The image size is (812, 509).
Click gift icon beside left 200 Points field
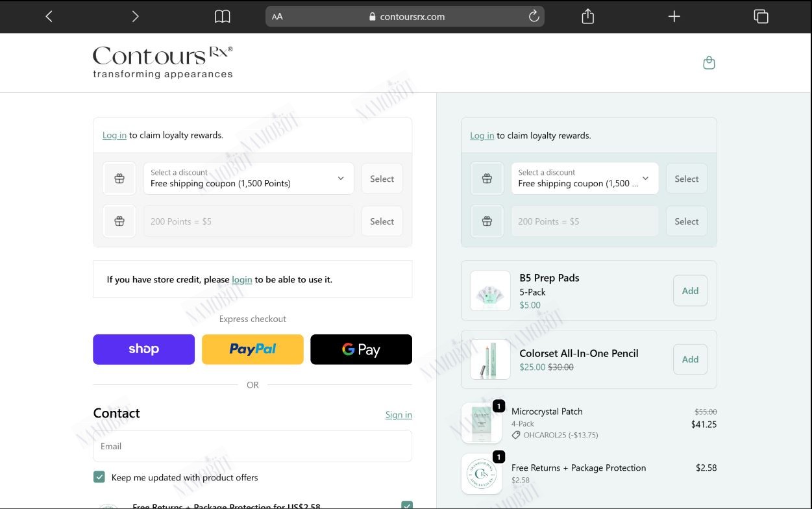tap(119, 221)
